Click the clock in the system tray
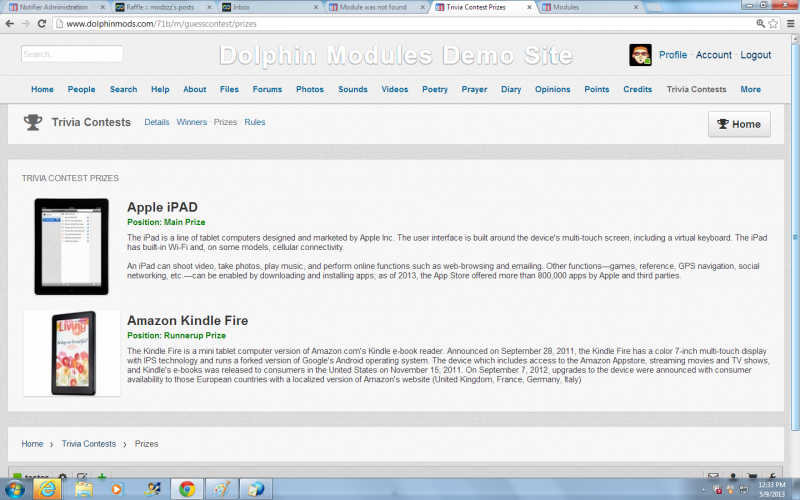Screen dimensions: 800x500 coord(771,489)
